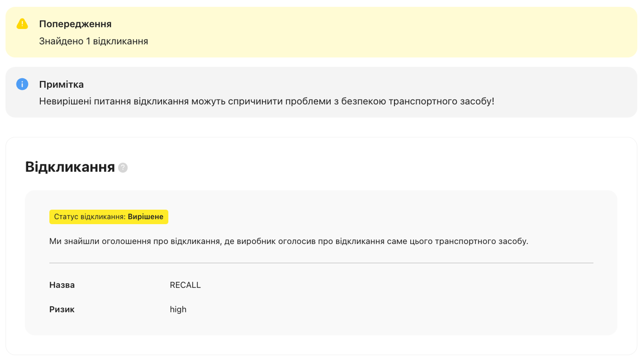Select the Ризик label
The image size is (644, 364).
click(x=62, y=309)
